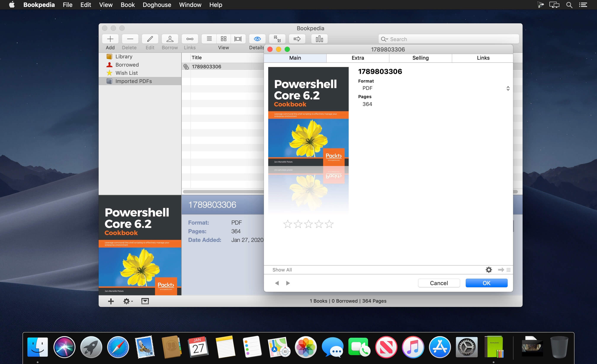Click Show All fields toggle
The height and width of the screenshot is (364, 597).
pos(282,270)
